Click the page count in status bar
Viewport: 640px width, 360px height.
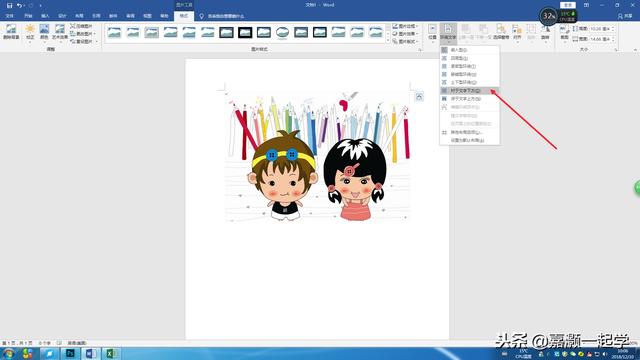pos(18,343)
